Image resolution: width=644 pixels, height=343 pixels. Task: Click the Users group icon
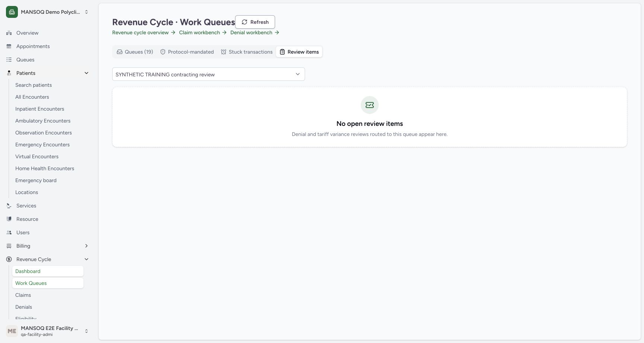[9, 232]
